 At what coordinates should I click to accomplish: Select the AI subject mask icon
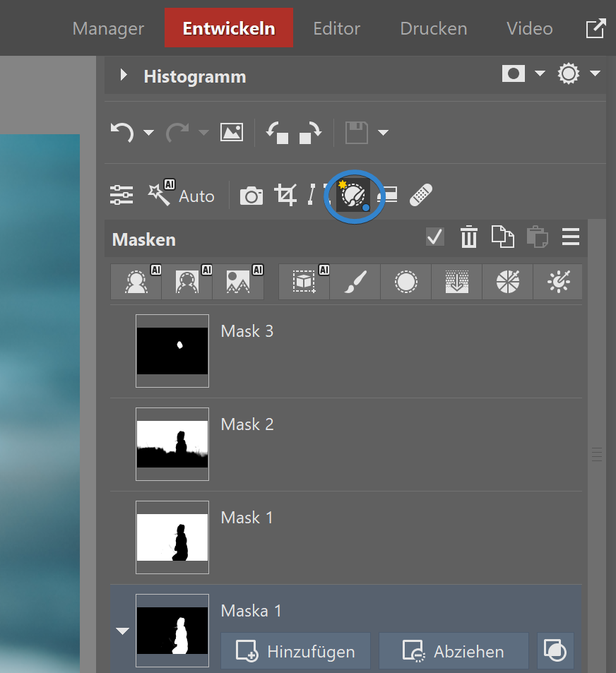coord(136,282)
